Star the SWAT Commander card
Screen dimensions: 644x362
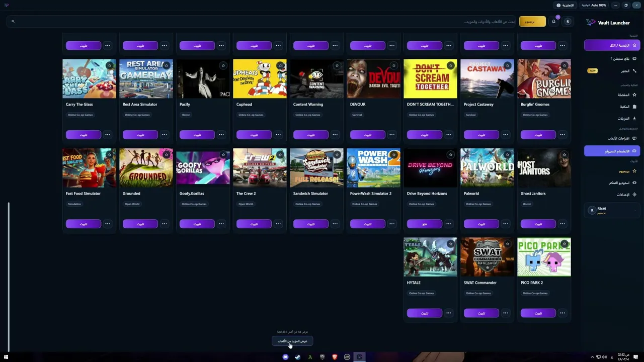point(507,244)
